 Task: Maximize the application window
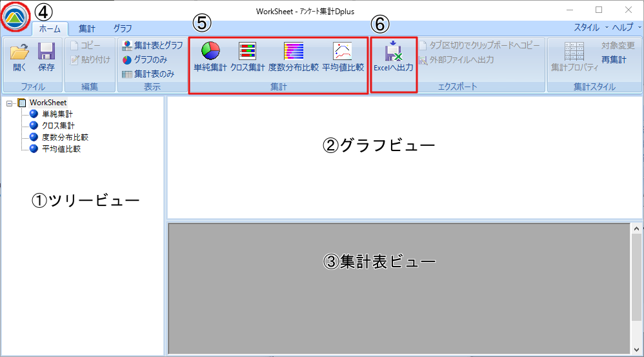point(599,10)
